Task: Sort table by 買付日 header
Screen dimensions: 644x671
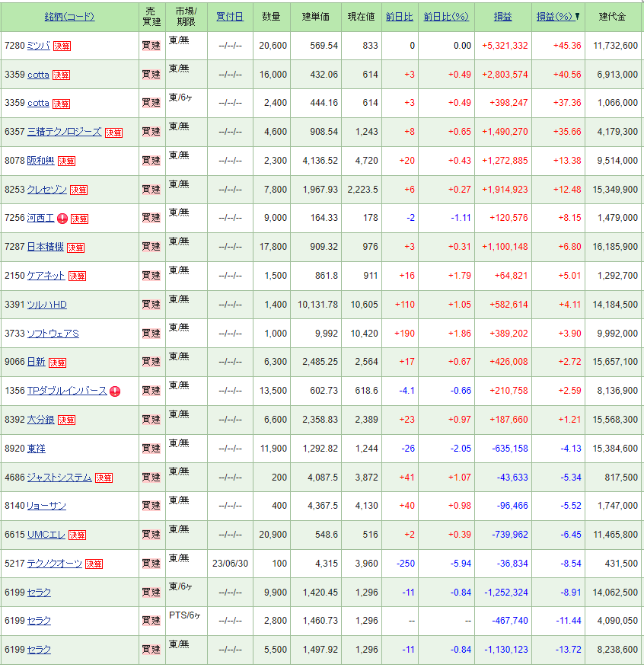Action: tap(230, 17)
